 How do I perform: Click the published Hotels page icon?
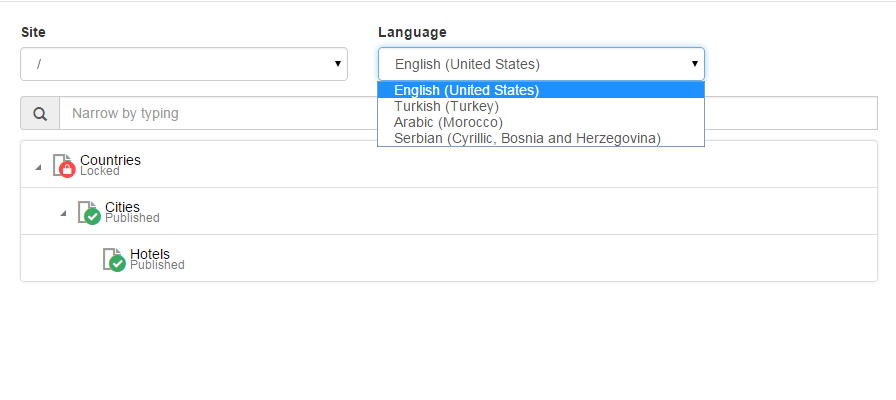[114, 259]
